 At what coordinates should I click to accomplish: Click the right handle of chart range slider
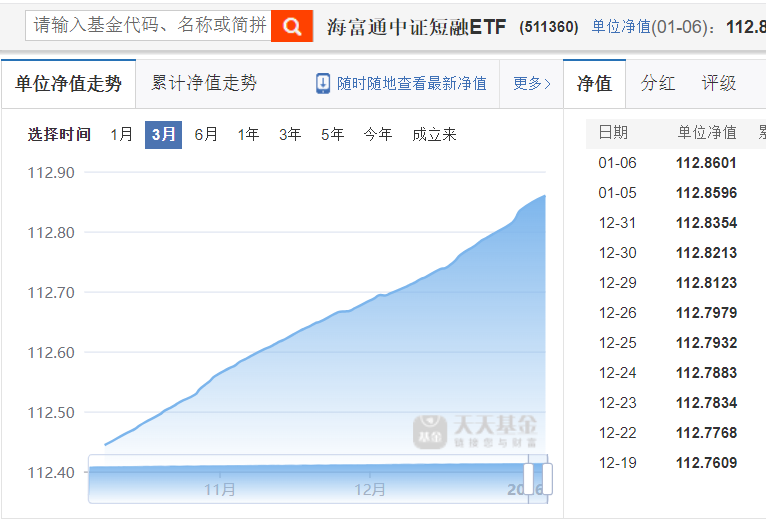tap(547, 479)
